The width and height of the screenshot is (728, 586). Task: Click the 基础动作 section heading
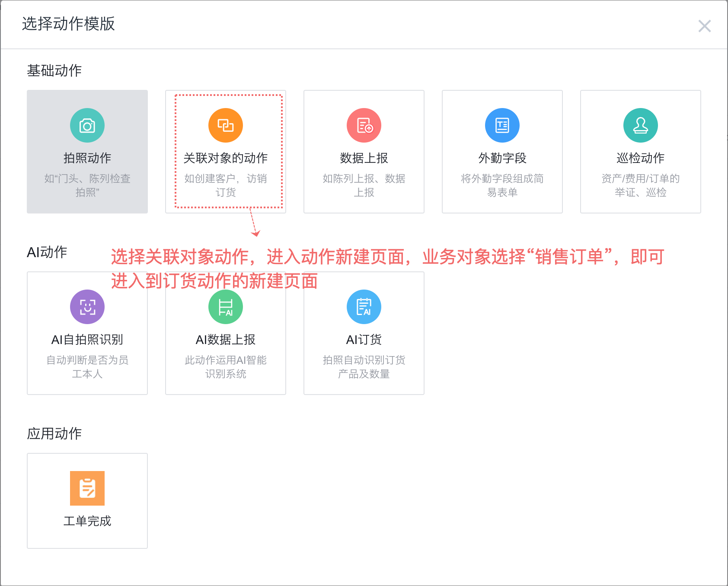pos(54,70)
